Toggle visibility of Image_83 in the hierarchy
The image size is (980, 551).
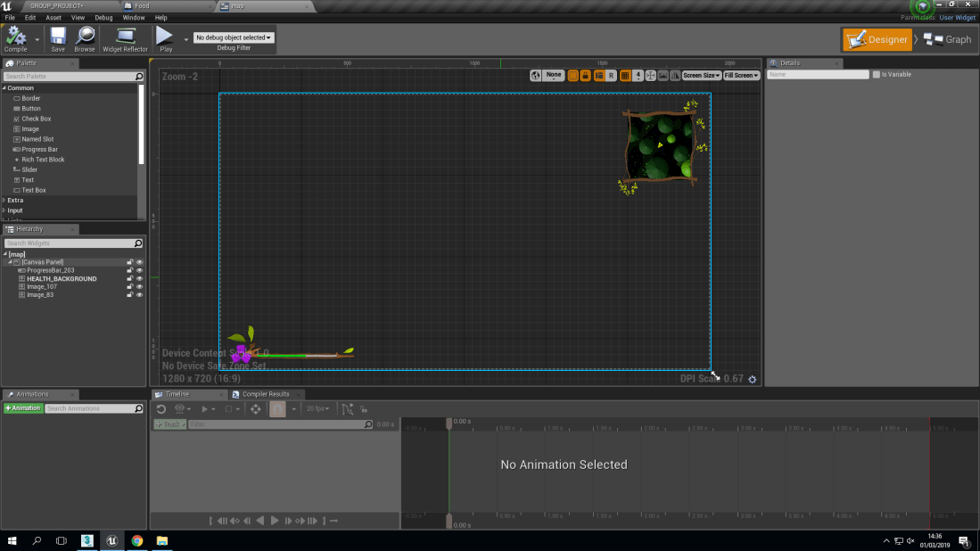(140, 294)
